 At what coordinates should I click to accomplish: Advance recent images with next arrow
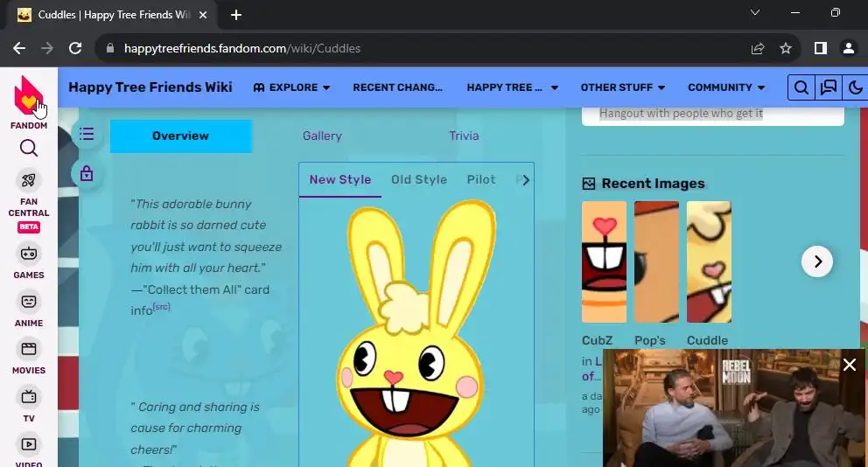click(x=817, y=261)
